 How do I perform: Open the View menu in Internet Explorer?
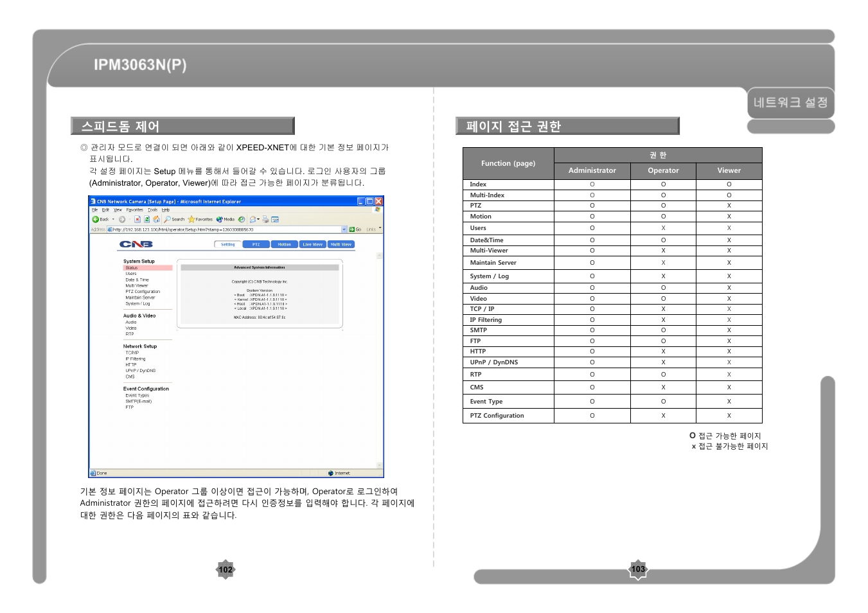click(x=118, y=209)
